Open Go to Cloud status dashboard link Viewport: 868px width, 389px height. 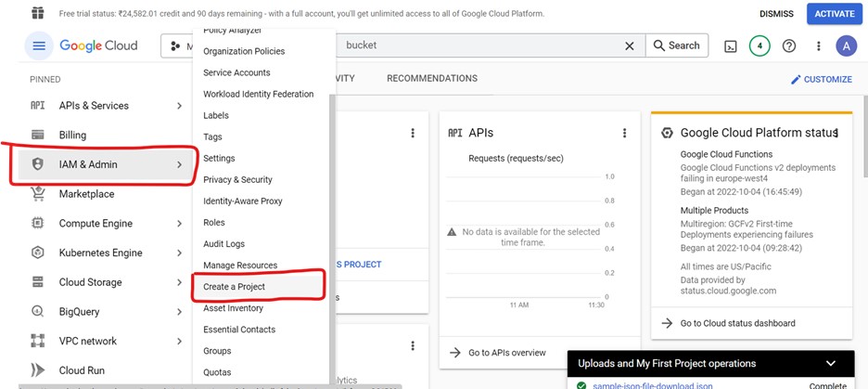coord(737,323)
